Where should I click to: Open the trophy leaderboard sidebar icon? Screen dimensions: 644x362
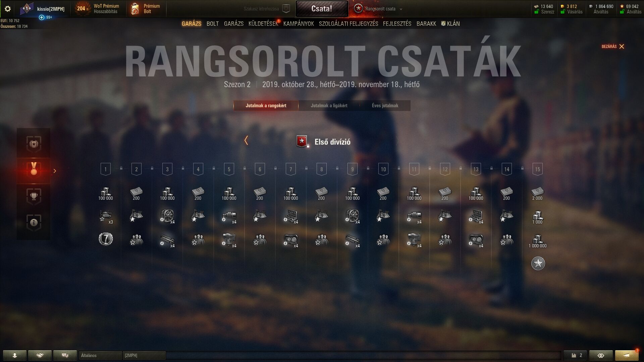click(x=34, y=196)
